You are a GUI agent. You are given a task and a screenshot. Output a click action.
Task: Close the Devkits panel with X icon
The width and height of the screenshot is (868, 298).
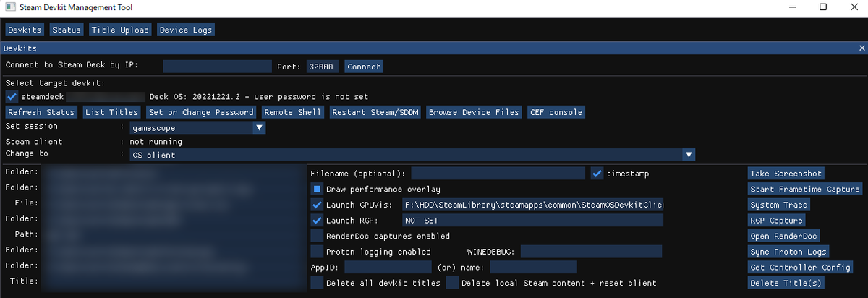(x=861, y=48)
